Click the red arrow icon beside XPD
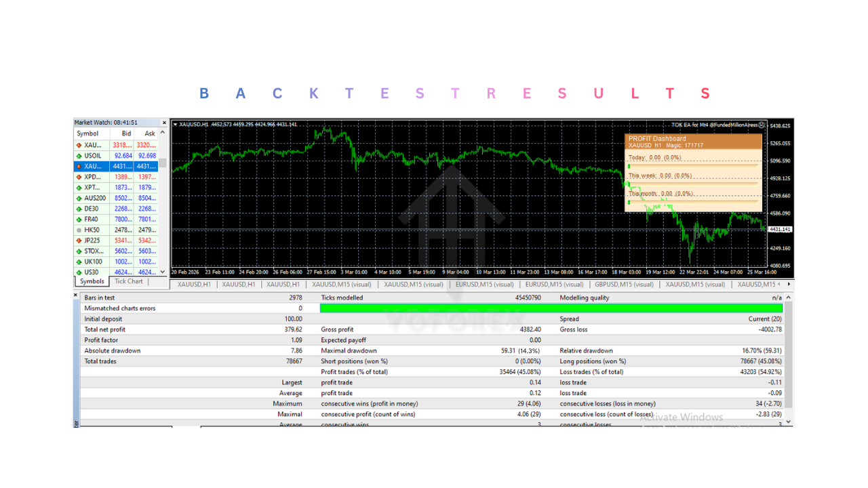Image resolution: width=868 pixels, height=488 pixels. coord(79,176)
